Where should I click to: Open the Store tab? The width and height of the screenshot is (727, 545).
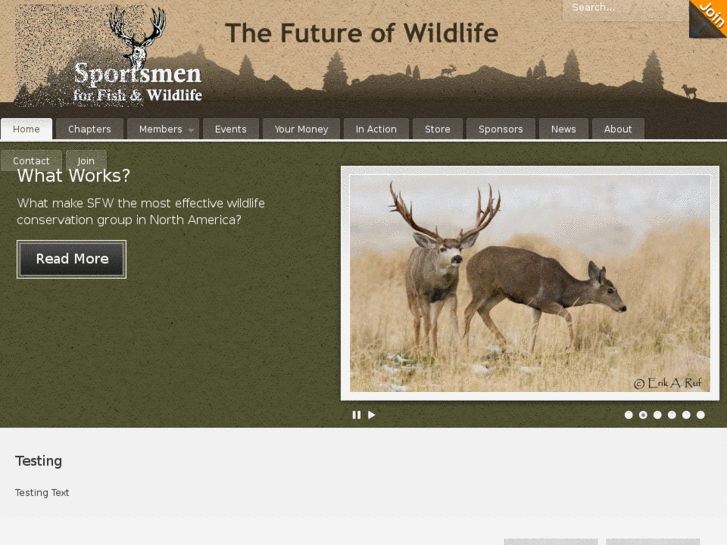tap(437, 129)
